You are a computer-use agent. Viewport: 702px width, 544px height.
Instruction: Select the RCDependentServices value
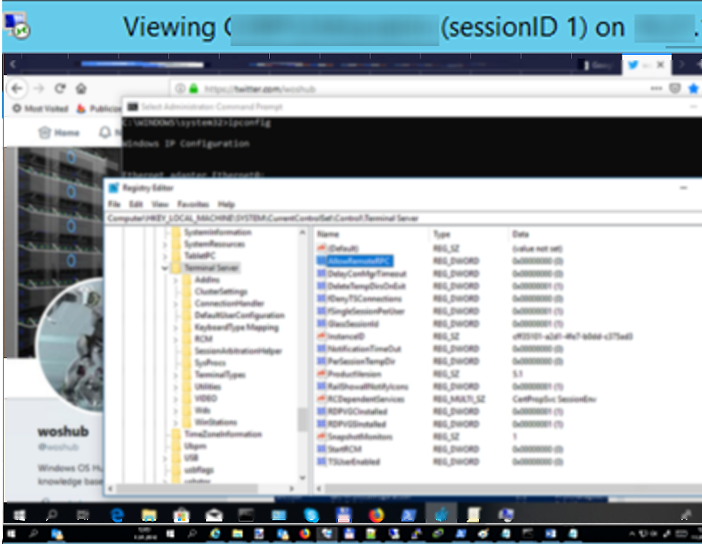click(366, 399)
